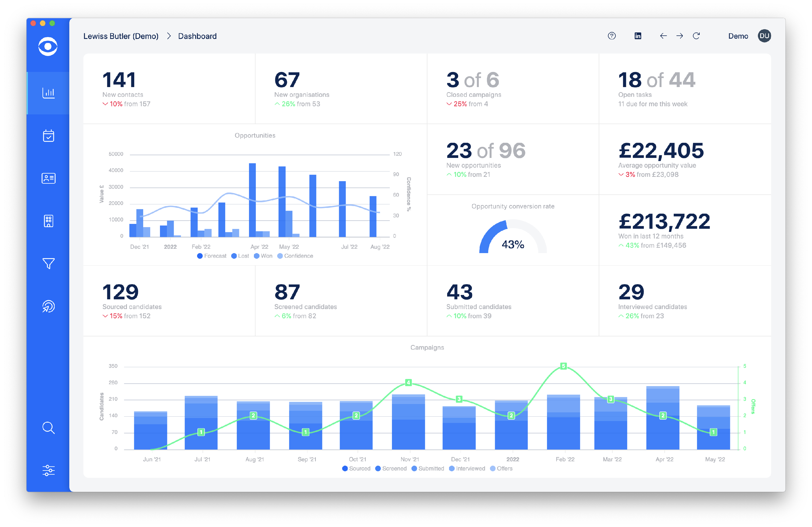Open the calendar tasks icon in sidebar
The height and width of the screenshot is (527, 812).
(49, 136)
